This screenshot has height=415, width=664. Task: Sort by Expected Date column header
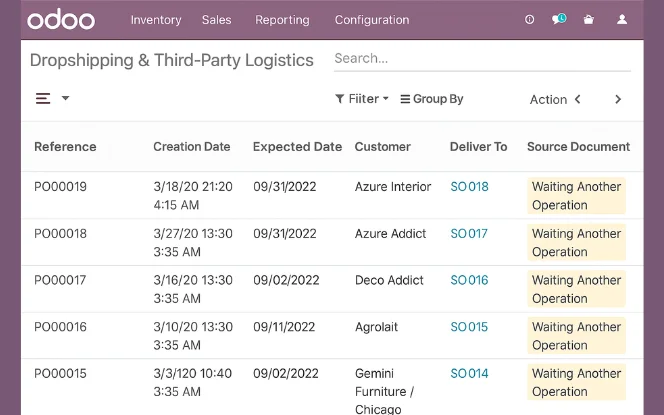coord(297,147)
